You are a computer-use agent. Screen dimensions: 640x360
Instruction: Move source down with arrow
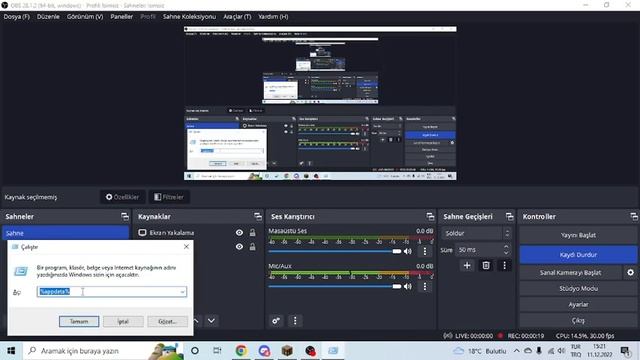(x=211, y=321)
